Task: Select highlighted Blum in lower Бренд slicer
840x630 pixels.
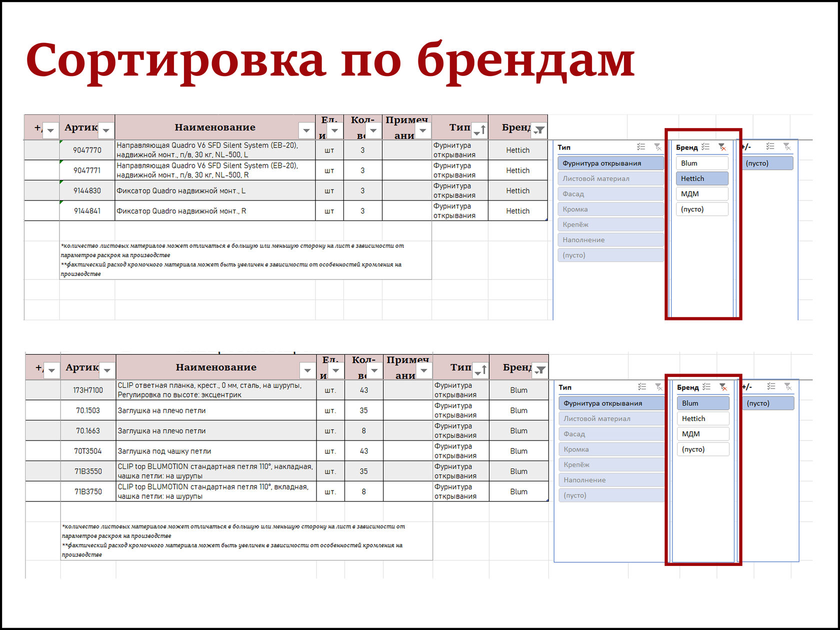Action: pyautogui.click(x=703, y=403)
